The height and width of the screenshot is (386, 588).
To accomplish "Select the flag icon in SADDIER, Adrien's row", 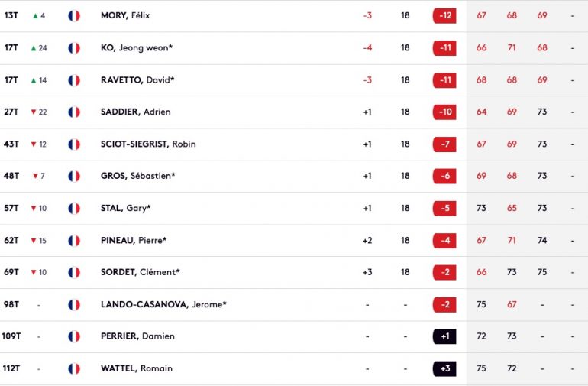I will [74, 112].
